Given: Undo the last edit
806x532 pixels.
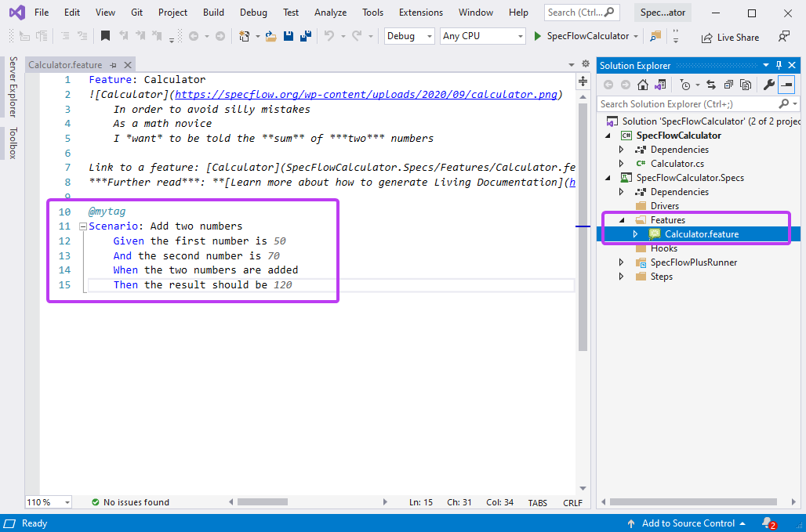Looking at the screenshot, I should [329, 36].
